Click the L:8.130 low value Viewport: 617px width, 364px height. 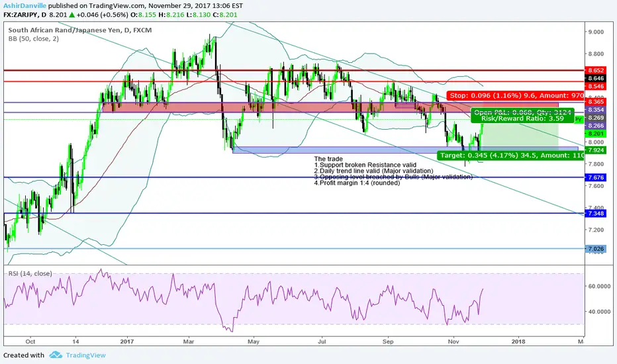(x=197, y=15)
